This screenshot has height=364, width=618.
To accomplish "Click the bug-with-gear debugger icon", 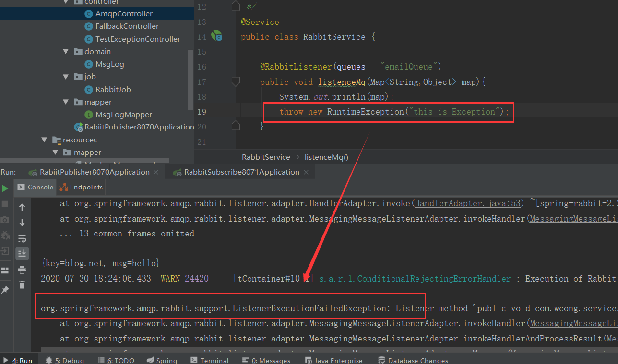I will point(5,235).
